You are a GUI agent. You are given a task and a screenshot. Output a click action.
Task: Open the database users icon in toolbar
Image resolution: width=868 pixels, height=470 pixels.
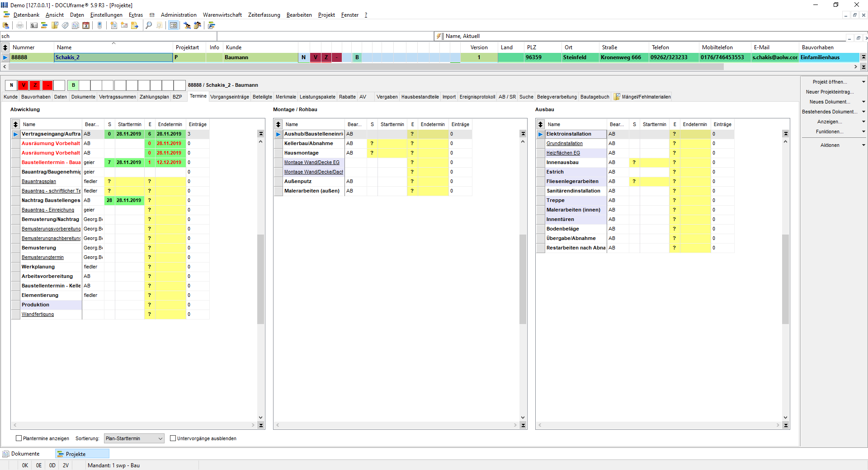tap(6, 25)
